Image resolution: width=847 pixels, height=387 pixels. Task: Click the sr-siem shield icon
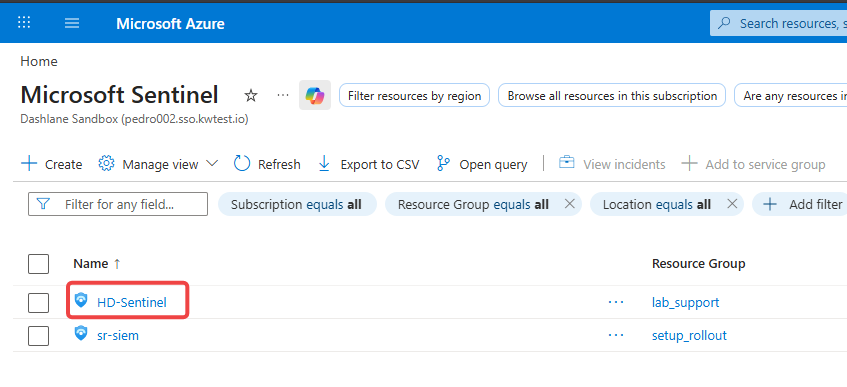(81, 333)
